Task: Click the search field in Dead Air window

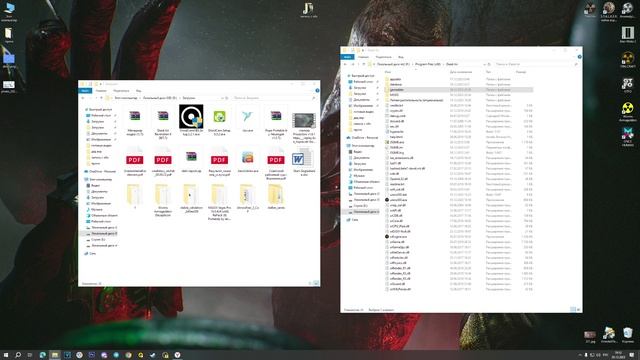Action: click(536, 64)
